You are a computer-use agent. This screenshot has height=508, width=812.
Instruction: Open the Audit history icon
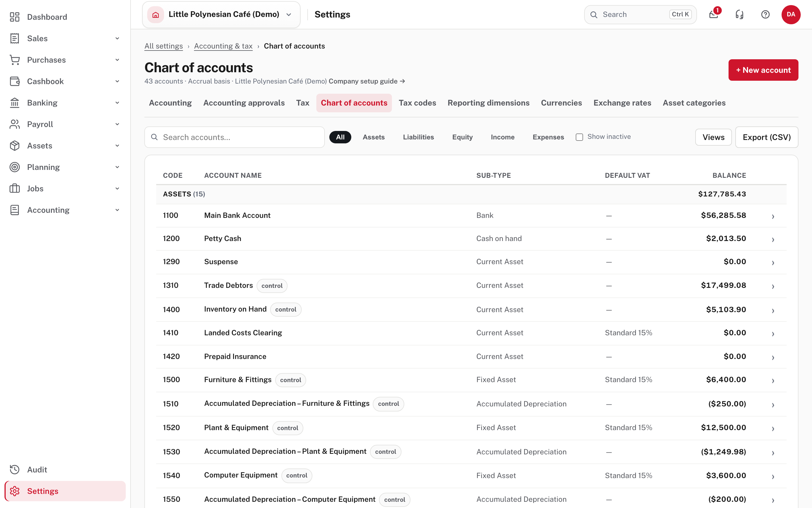[x=14, y=469]
